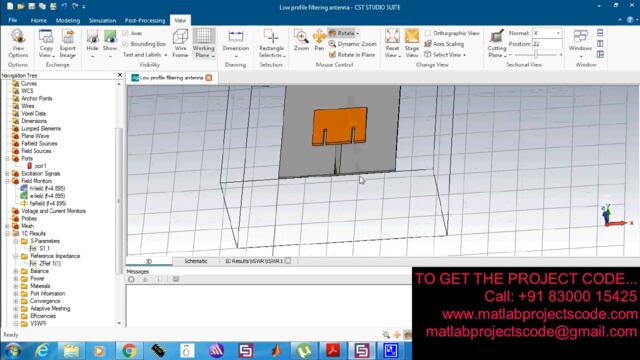Open Google Chrome from the taskbar

pos(129,351)
